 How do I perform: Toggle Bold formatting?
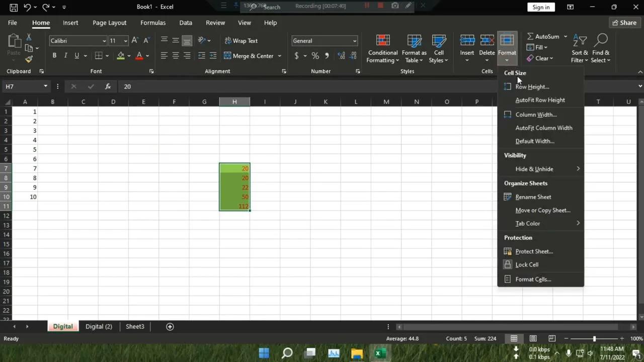[54, 56]
